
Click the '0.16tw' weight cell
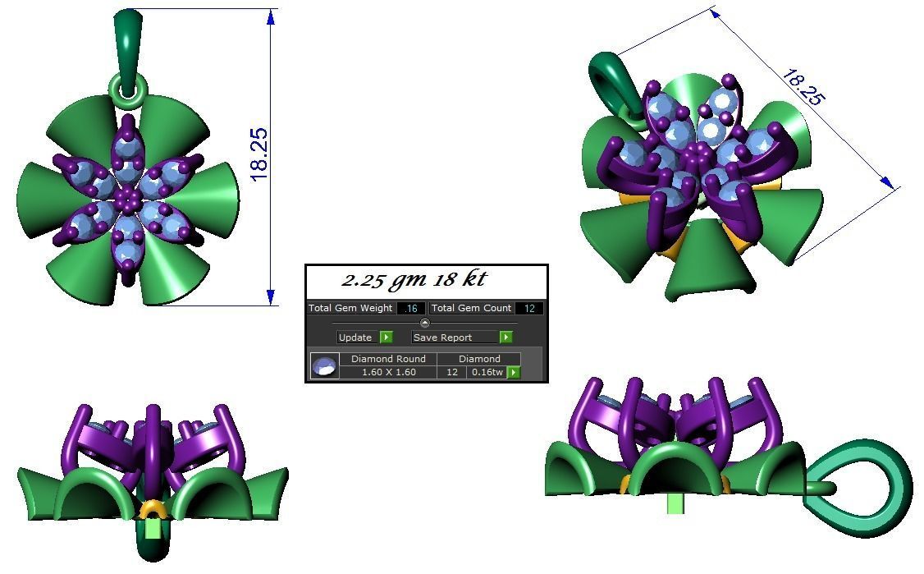487,372
